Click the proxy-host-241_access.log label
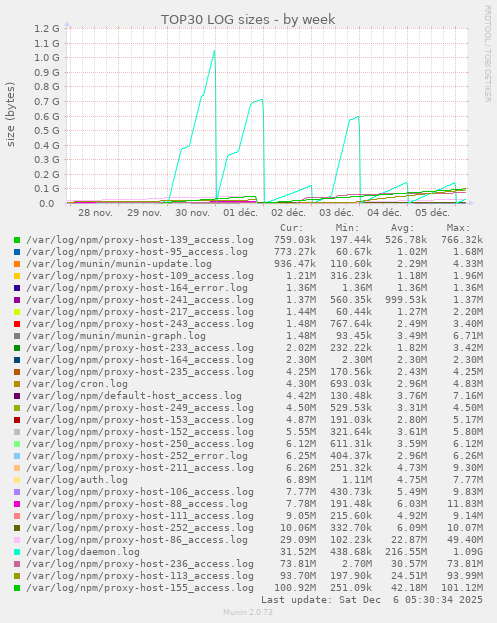This screenshot has height=623, width=497. [140, 300]
